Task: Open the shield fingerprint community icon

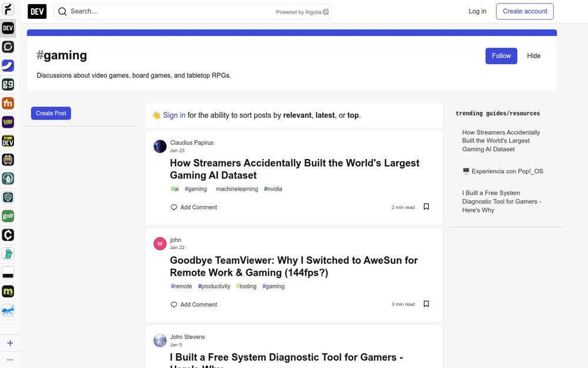Action: (x=8, y=197)
